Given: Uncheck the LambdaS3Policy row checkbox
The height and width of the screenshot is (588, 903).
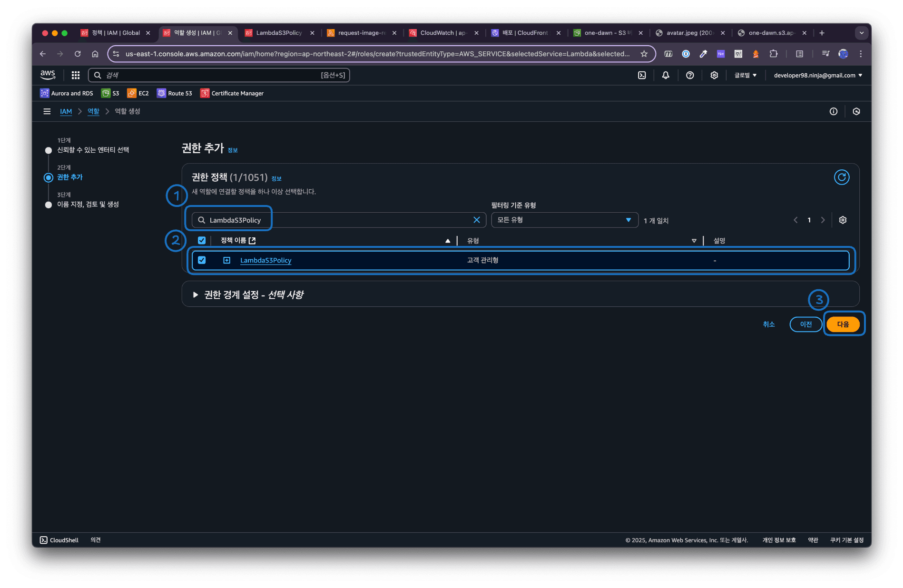Looking at the screenshot, I should click(x=202, y=260).
